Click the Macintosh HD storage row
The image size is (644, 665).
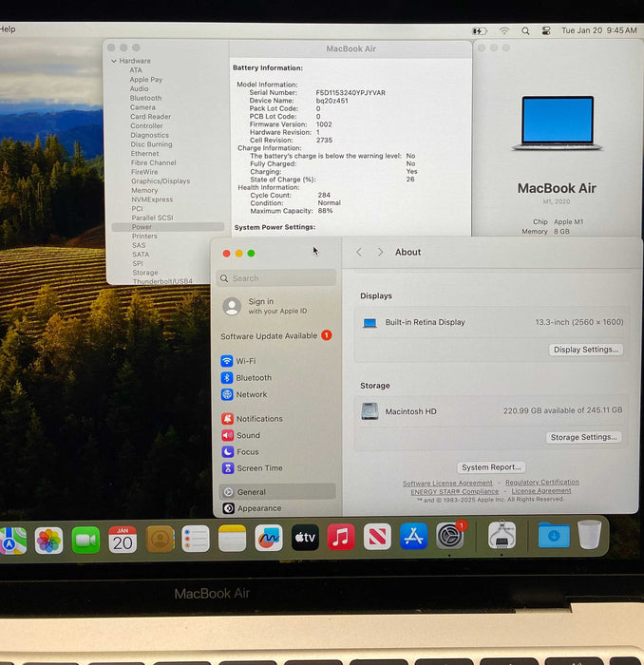pyautogui.click(x=491, y=411)
